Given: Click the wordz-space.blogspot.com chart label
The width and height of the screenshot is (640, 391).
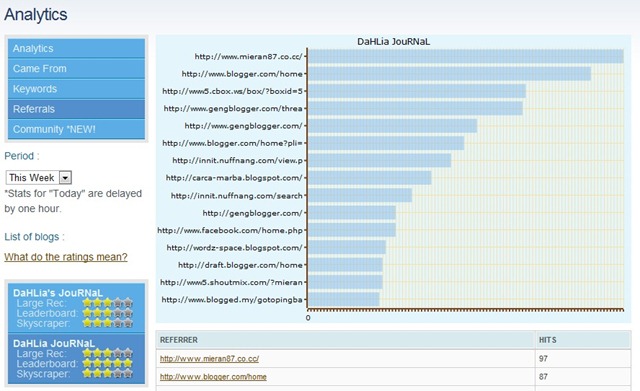Looking at the screenshot, I should [235, 248].
